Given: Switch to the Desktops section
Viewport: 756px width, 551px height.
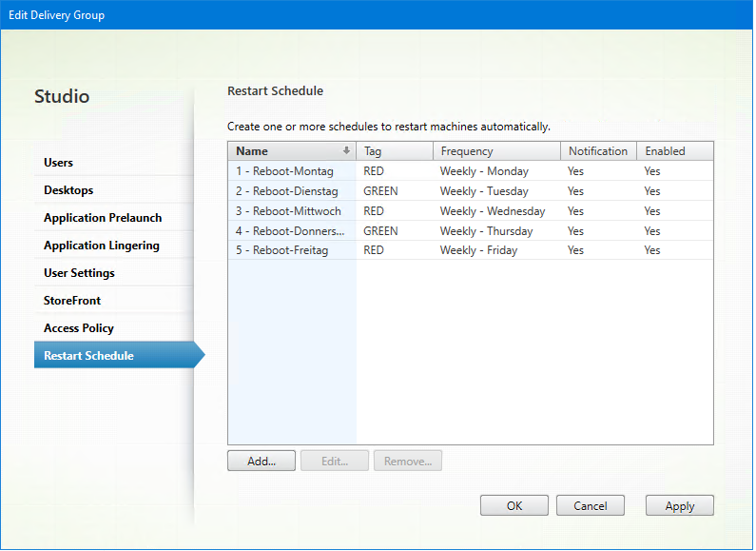Looking at the screenshot, I should click(x=68, y=190).
